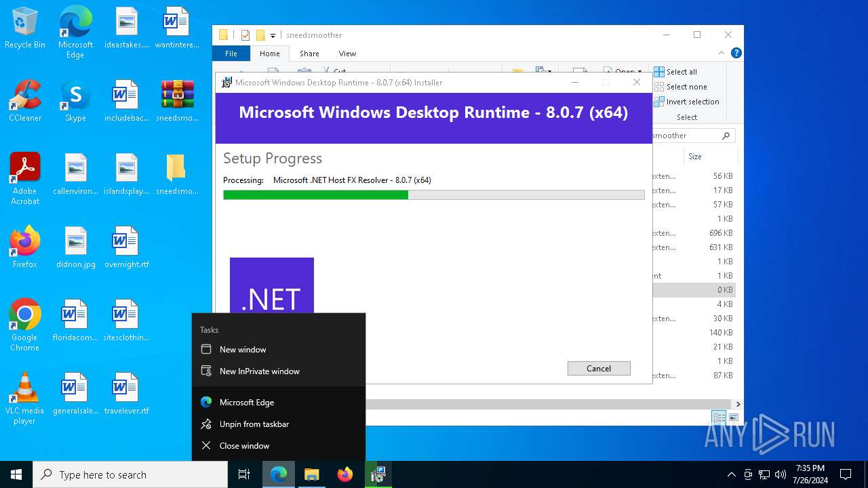Sort by Size column header
Screen dimensions: 868x488
tap(709, 157)
